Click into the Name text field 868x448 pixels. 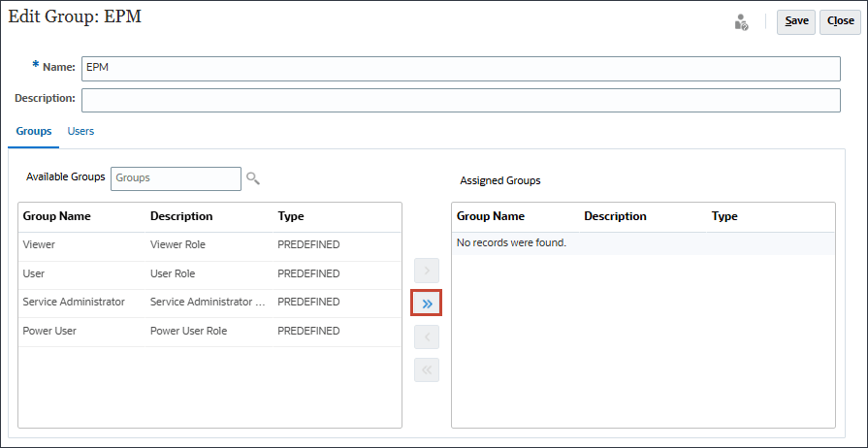point(460,68)
